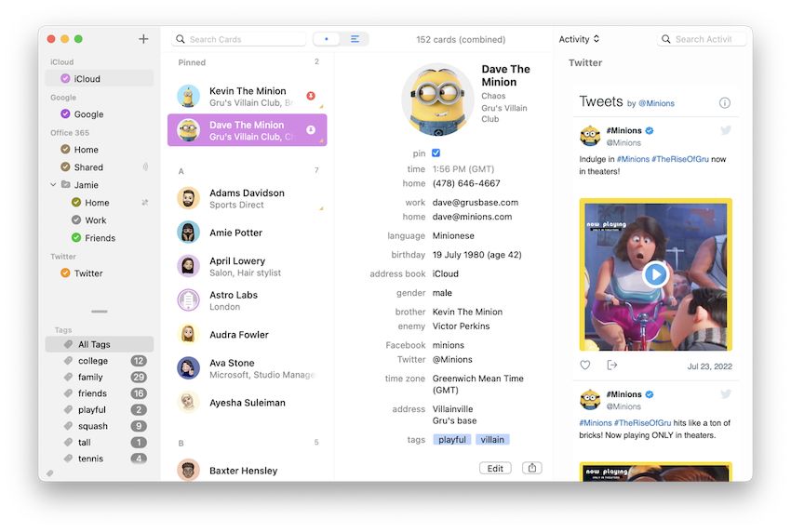Like the first tweet with heart icon
The image size is (791, 532).
click(584, 365)
